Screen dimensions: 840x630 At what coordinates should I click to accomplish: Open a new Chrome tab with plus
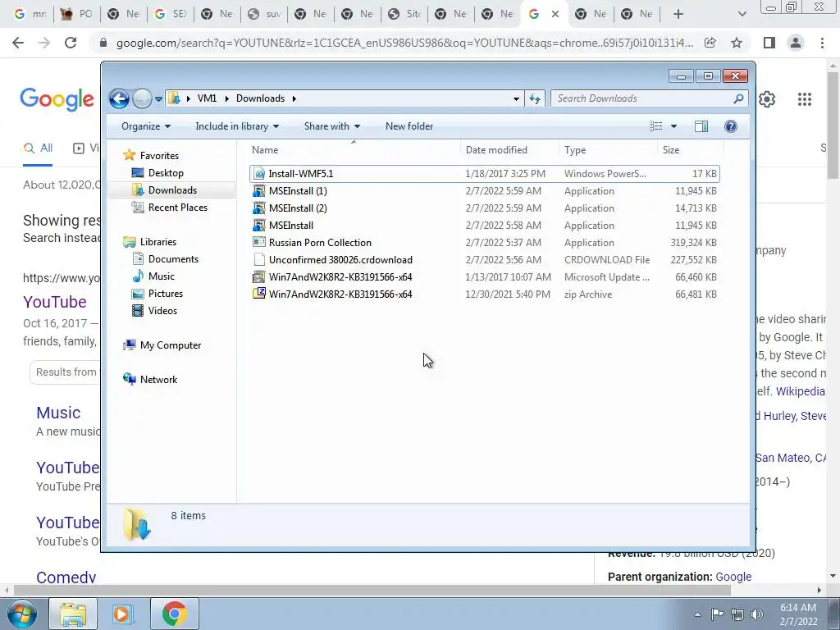tap(678, 14)
